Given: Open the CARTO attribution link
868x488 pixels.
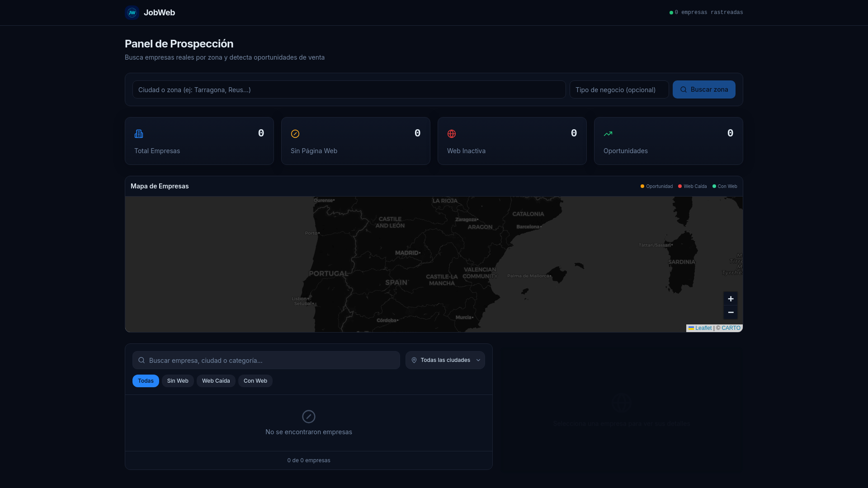Looking at the screenshot, I should click(731, 328).
